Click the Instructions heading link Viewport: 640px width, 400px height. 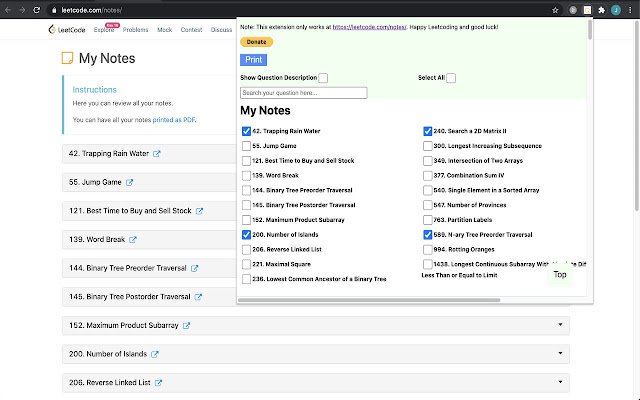[x=95, y=90]
